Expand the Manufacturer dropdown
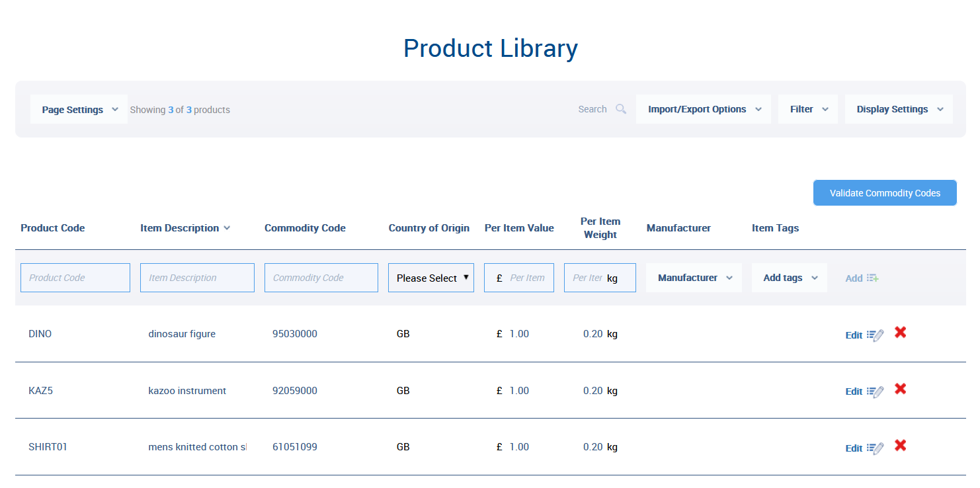 (694, 277)
